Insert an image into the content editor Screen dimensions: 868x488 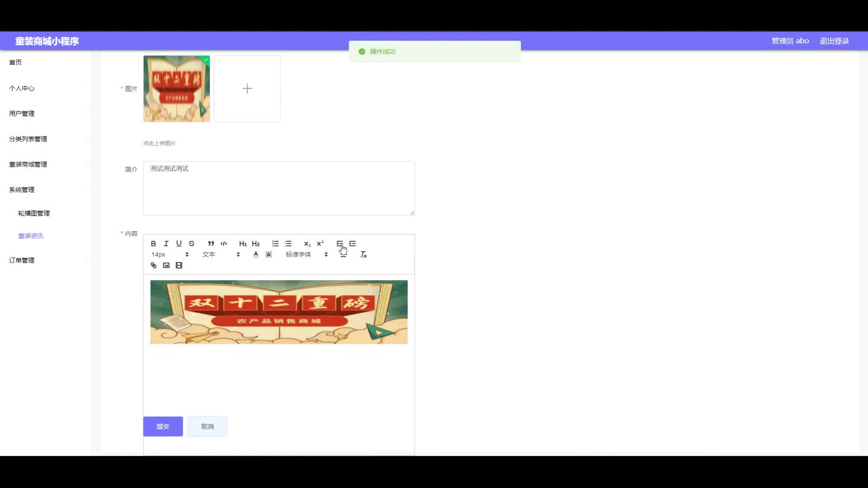click(x=166, y=266)
